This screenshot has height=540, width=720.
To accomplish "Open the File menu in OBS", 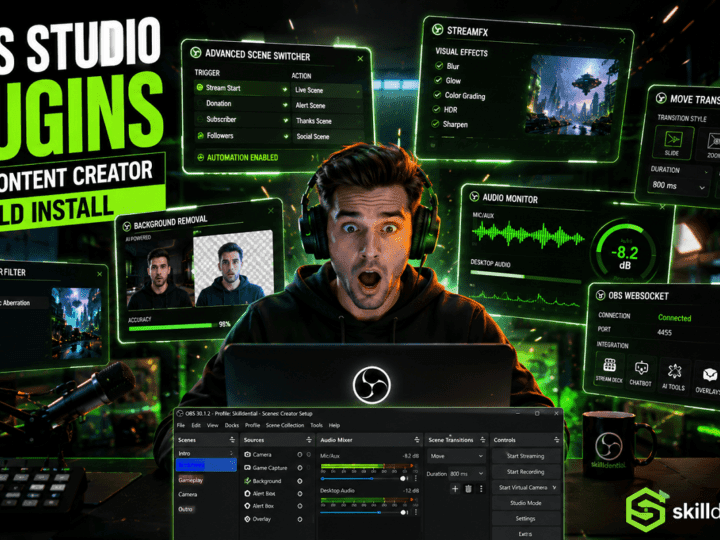I will (180, 425).
